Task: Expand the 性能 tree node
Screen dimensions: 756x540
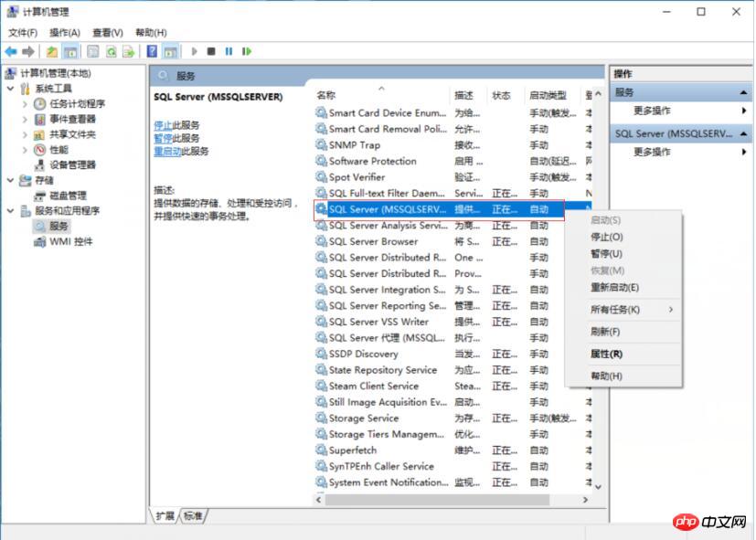Action: pyautogui.click(x=25, y=150)
